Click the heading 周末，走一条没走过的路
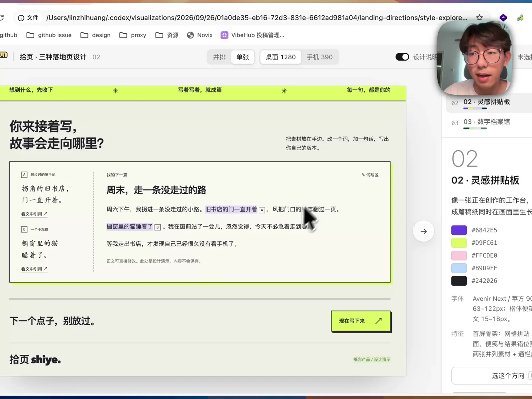 click(x=156, y=190)
